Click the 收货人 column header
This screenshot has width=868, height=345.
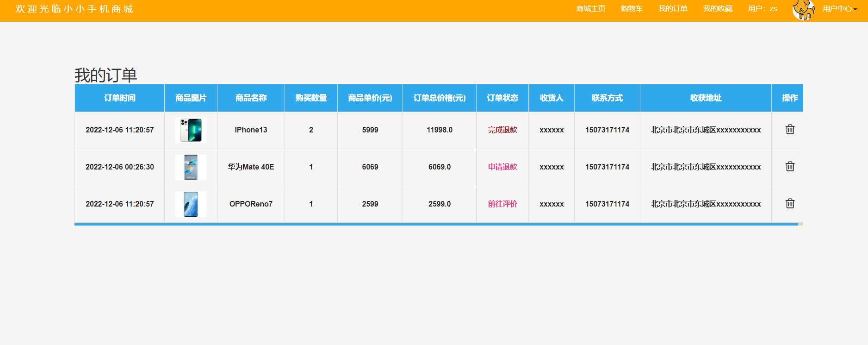(x=552, y=98)
